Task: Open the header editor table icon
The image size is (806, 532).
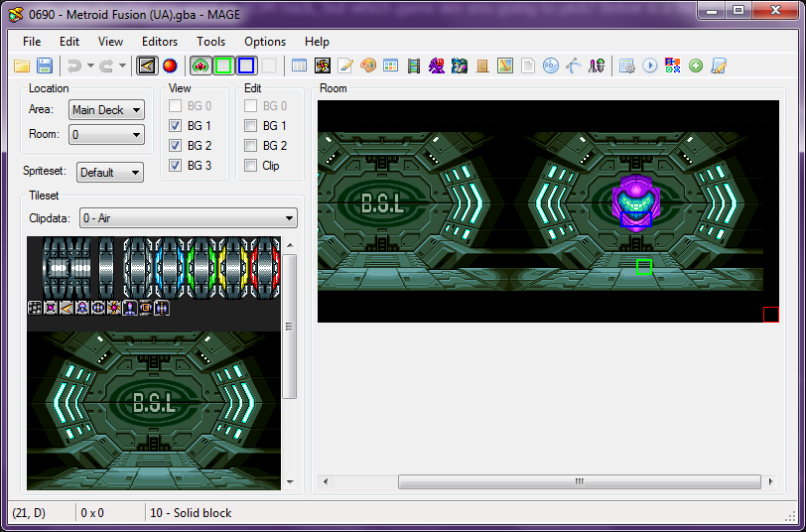Action: pyautogui.click(x=299, y=66)
